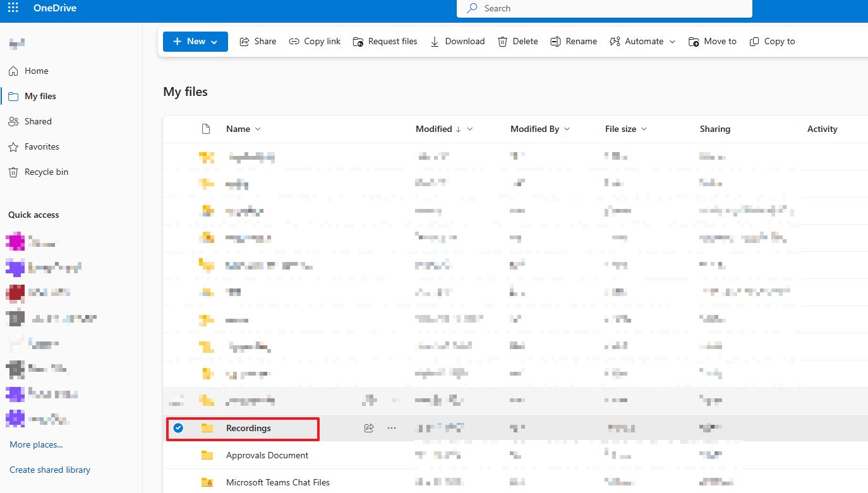Click the Move to icon

(x=694, y=41)
